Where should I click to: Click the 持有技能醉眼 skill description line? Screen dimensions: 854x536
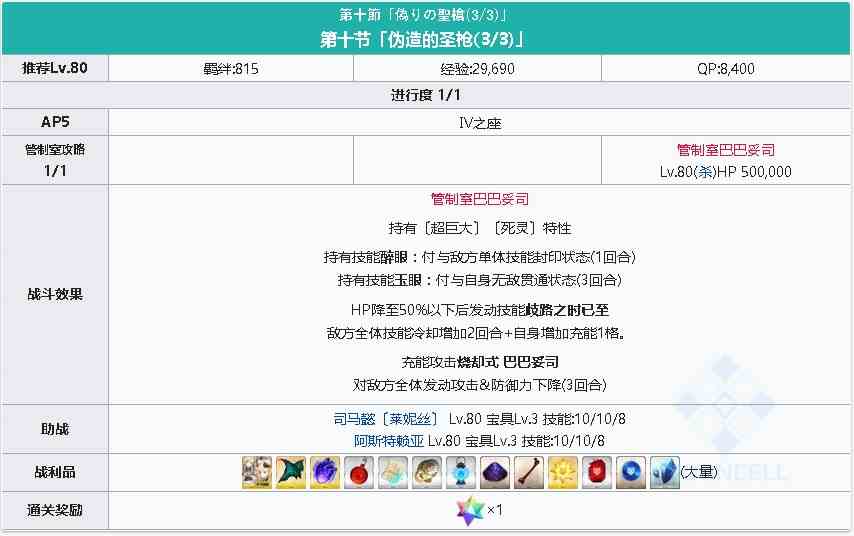point(479,257)
